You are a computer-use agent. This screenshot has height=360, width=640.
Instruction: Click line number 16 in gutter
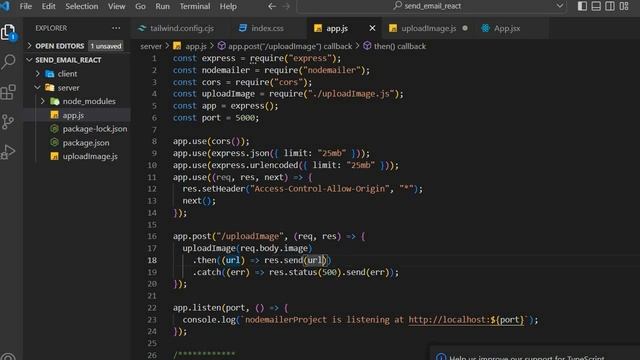pos(152,236)
